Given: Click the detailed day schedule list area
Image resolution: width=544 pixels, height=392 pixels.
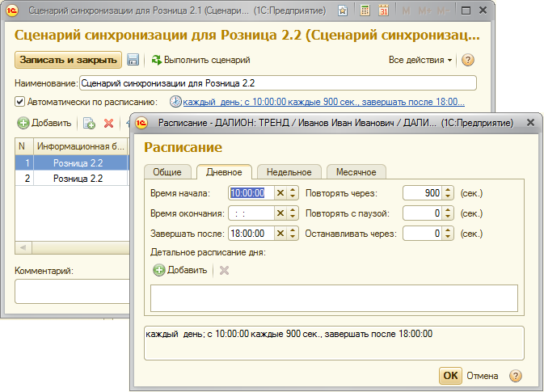Looking at the screenshot, I should pyautogui.click(x=334, y=298).
